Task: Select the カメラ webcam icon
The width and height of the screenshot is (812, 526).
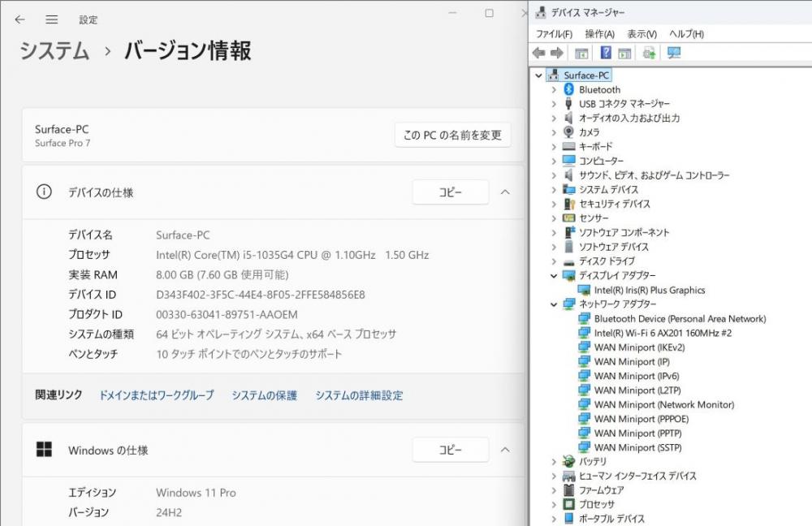Action: tap(568, 132)
